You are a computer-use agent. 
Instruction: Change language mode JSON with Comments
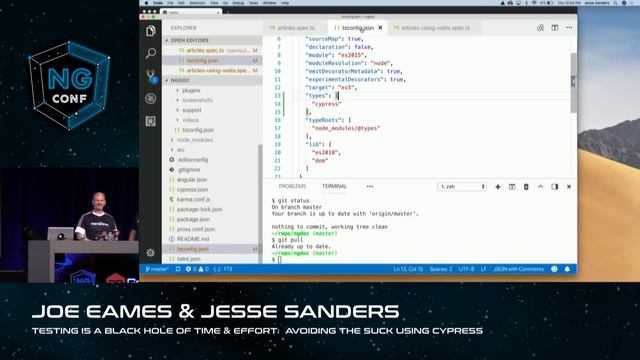tap(518, 269)
